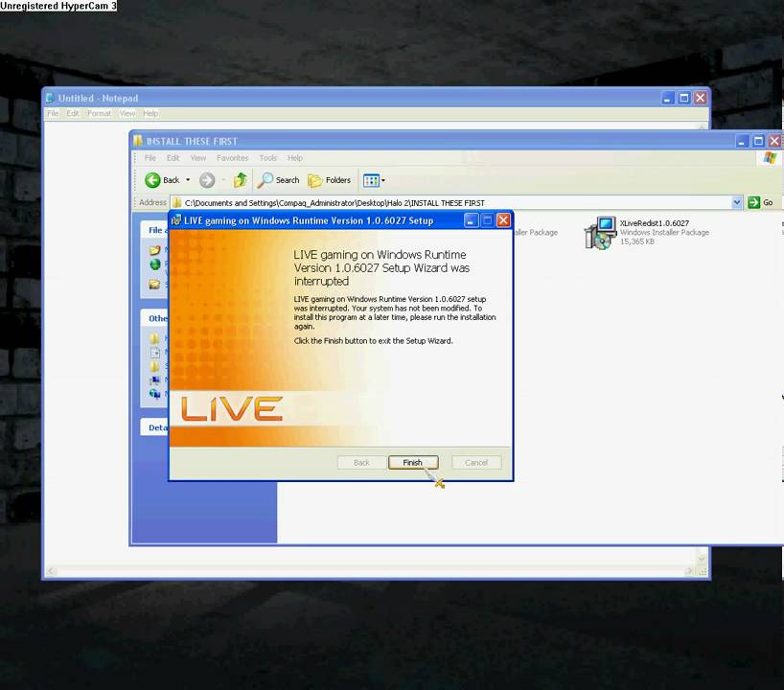Click Notepad horizontal scrollbar right arrow
Image resolution: width=784 pixels, height=690 pixels.
[689, 571]
